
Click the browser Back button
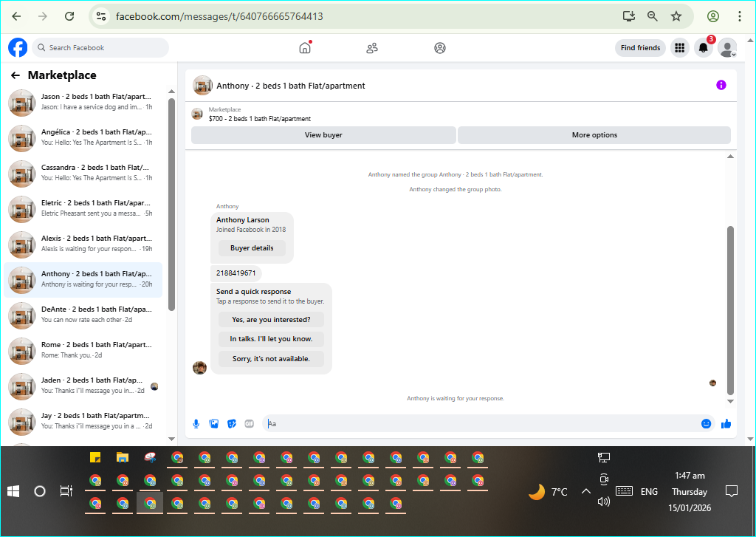pos(16,16)
